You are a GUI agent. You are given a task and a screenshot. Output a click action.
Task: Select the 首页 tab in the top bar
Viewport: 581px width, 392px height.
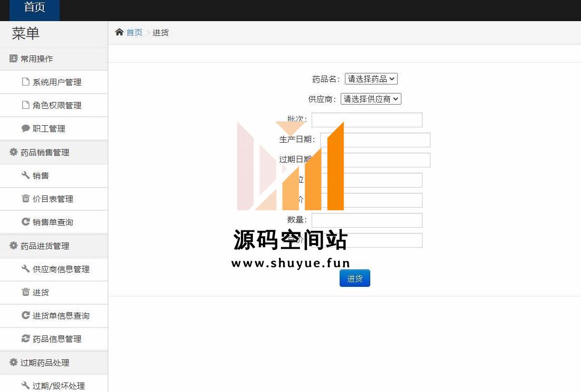click(x=35, y=7)
